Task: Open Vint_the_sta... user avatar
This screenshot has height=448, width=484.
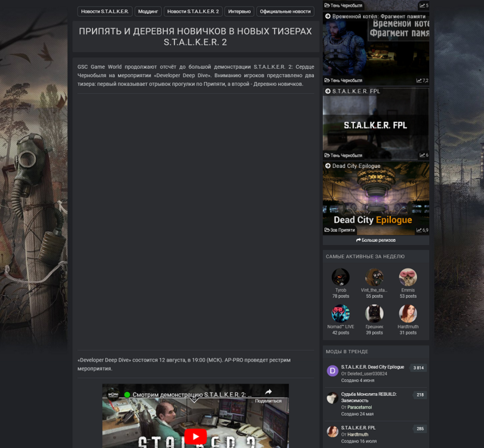Action: (374, 277)
